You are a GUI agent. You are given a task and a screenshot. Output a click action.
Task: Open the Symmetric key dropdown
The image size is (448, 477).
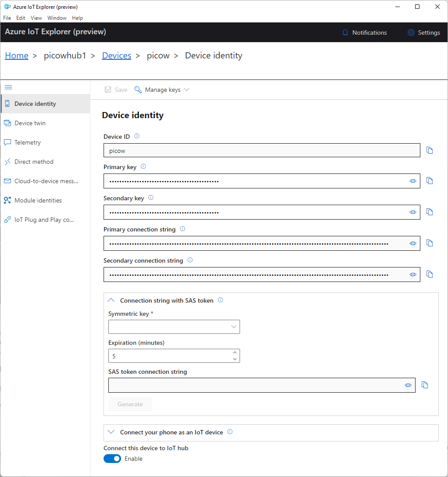174,327
